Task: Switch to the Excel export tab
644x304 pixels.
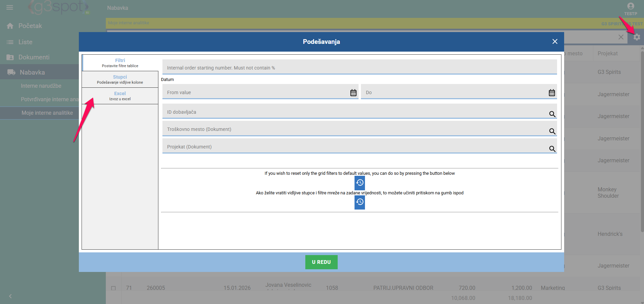Action: tap(120, 96)
